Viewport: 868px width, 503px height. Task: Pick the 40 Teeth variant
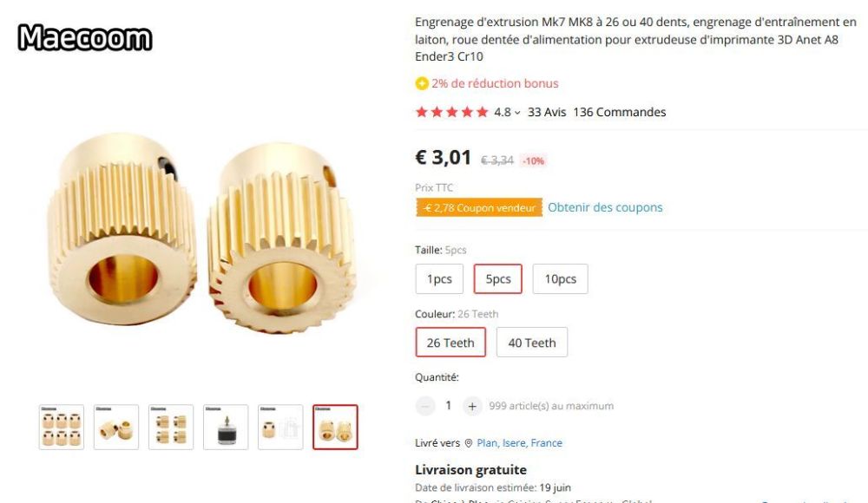pyautogui.click(x=532, y=343)
